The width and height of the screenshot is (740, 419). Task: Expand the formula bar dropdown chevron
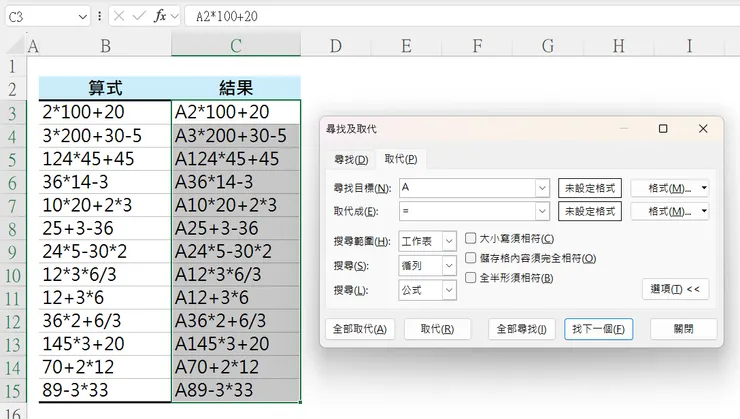tap(175, 17)
